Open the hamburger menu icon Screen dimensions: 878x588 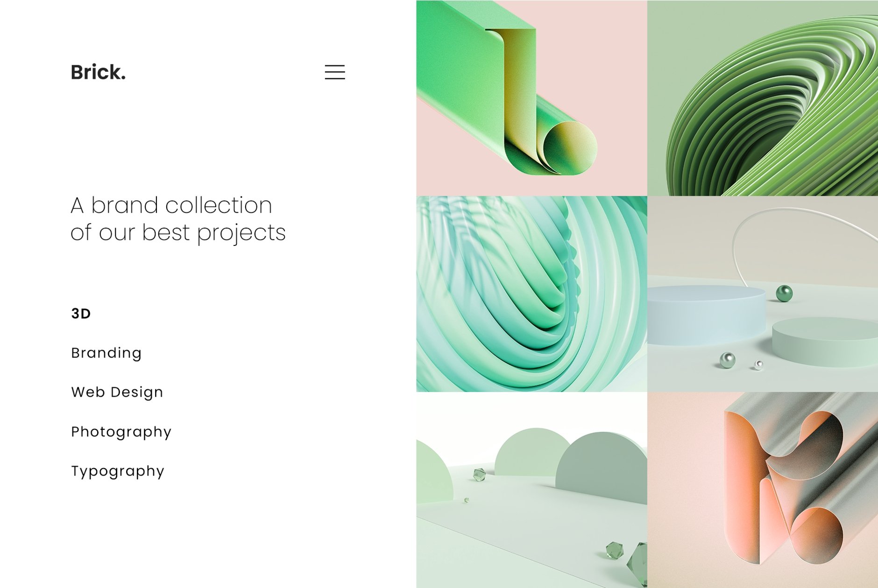point(335,72)
